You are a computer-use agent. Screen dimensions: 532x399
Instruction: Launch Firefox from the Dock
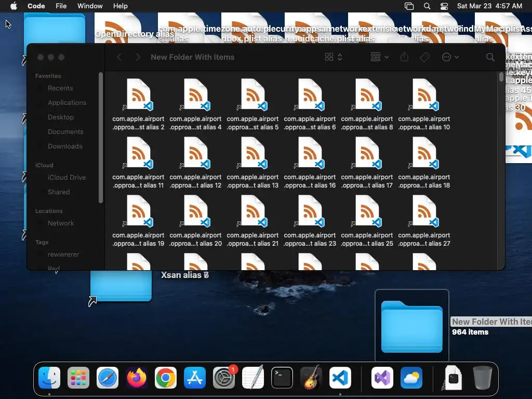[x=137, y=378]
